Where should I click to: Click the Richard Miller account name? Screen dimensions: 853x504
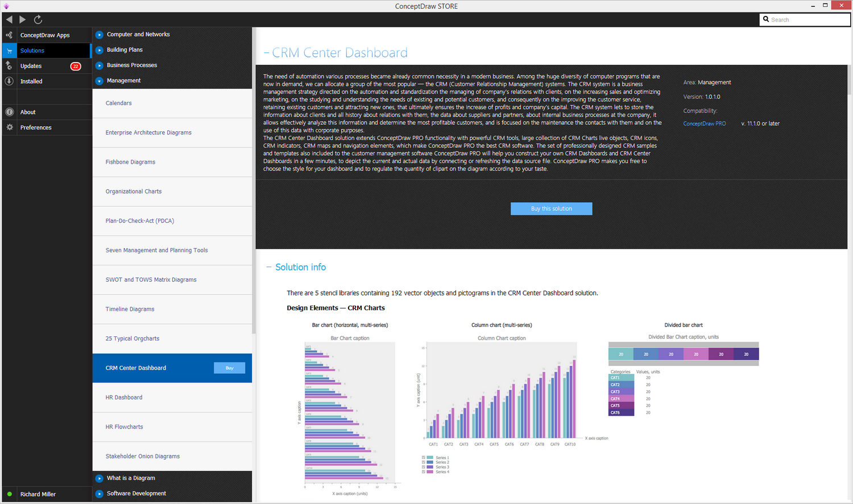(x=38, y=494)
